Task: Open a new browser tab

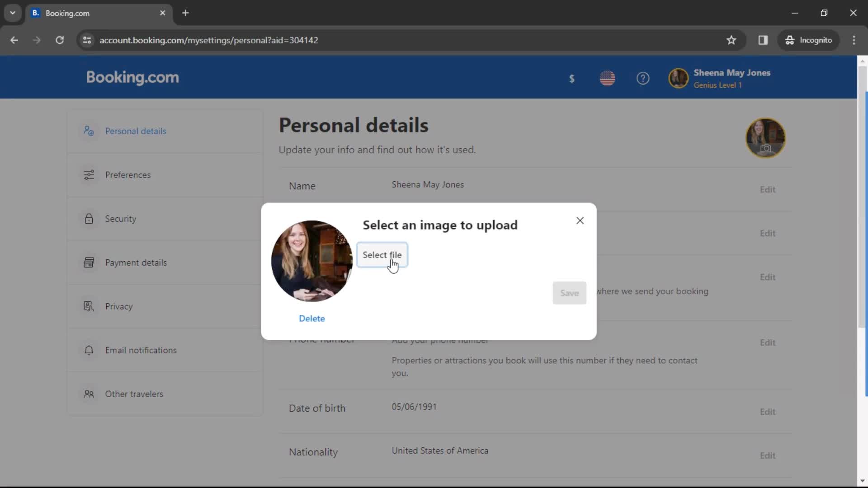Action: 185,13
